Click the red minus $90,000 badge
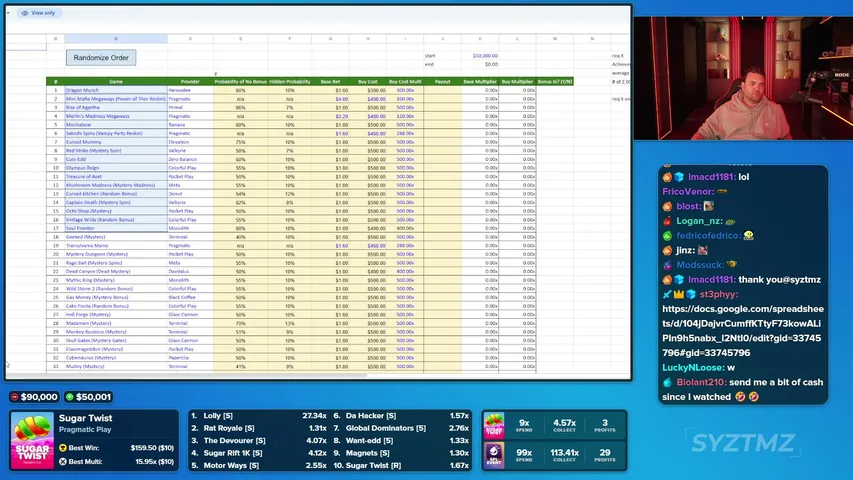Image resolution: width=853 pixels, height=480 pixels. pos(35,397)
